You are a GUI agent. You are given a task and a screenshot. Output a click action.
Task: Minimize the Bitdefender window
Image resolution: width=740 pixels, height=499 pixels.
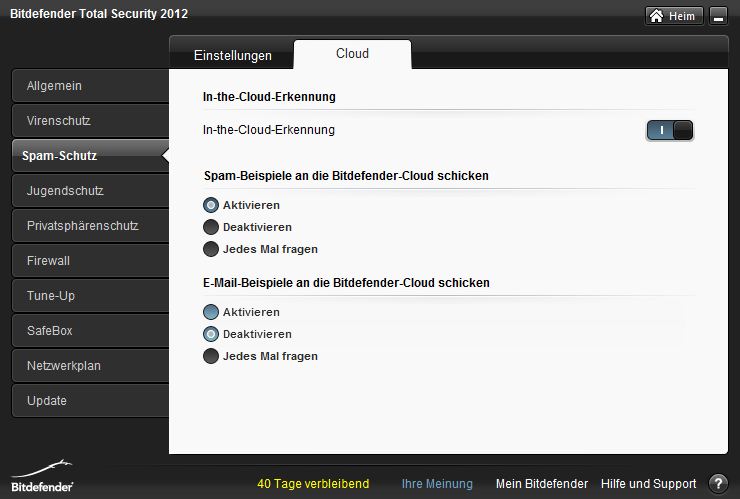tap(718, 16)
